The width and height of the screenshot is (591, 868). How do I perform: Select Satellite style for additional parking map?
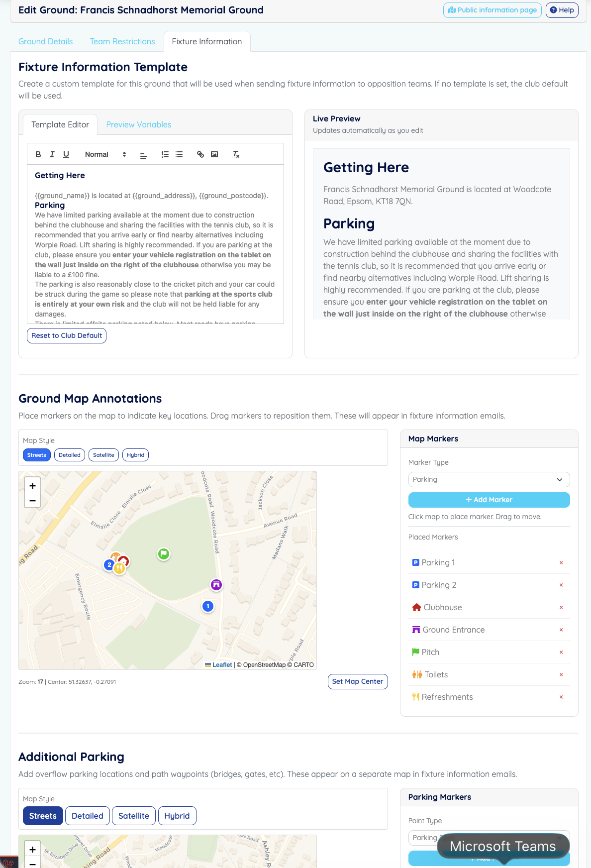tap(134, 816)
